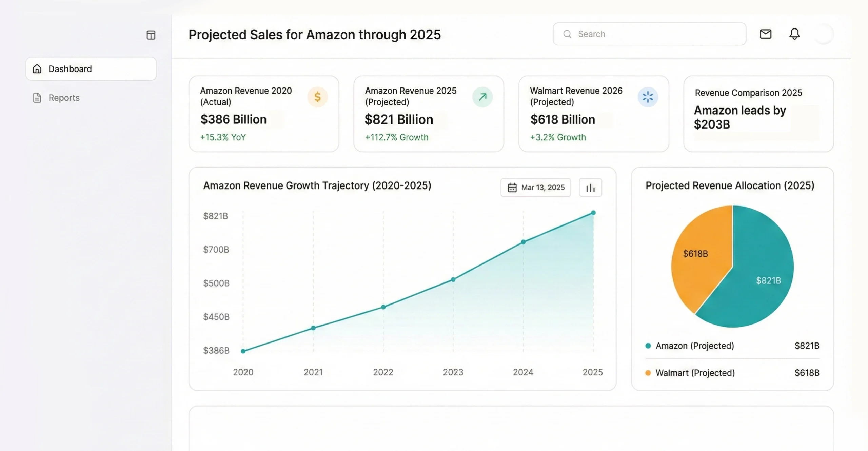Select Dashboard in the sidebar
868x451 pixels.
[x=70, y=69]
